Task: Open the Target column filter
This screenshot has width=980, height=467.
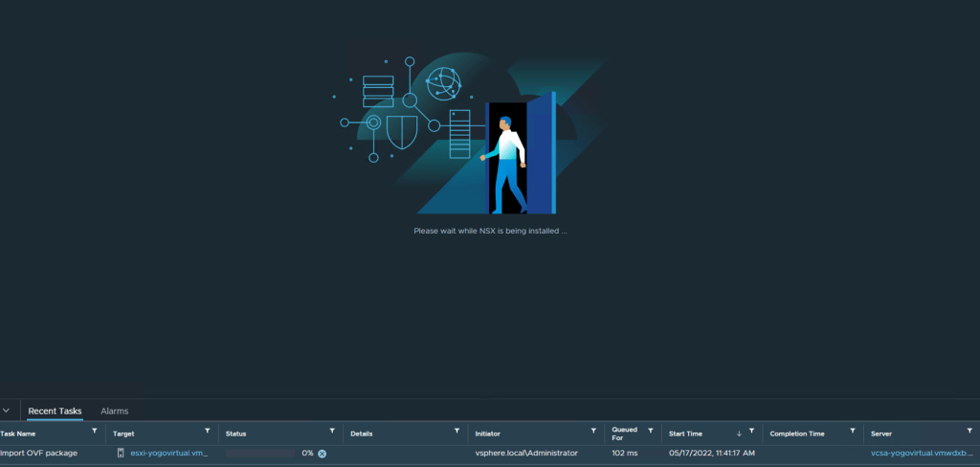Action: pyautogui.click(x=208, y=432)
